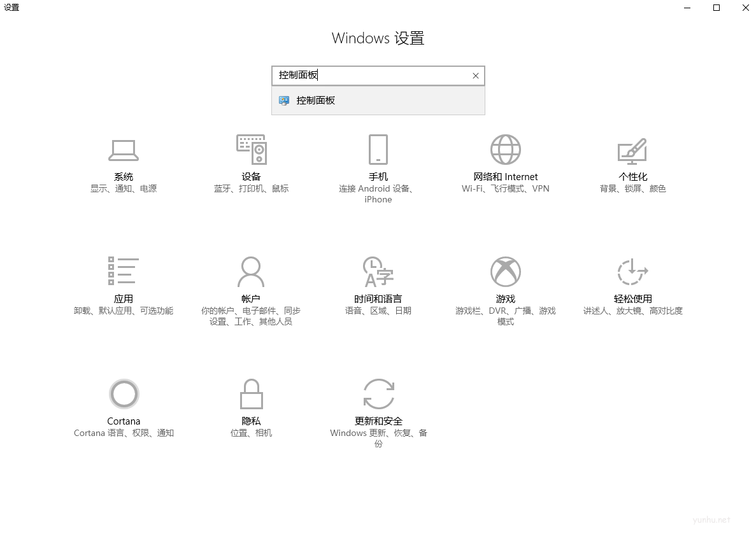
Task: Minimize the 设置 window
Action: click(685, 8)
